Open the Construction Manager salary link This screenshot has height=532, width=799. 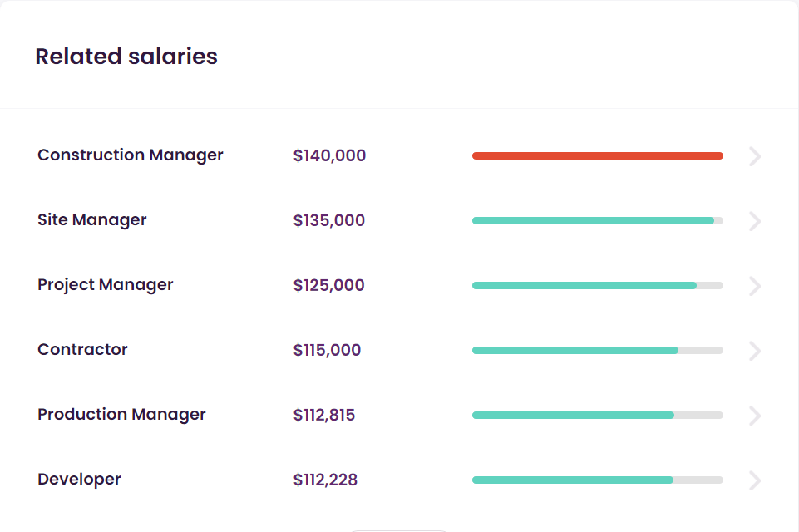click(x=131, y=155)
